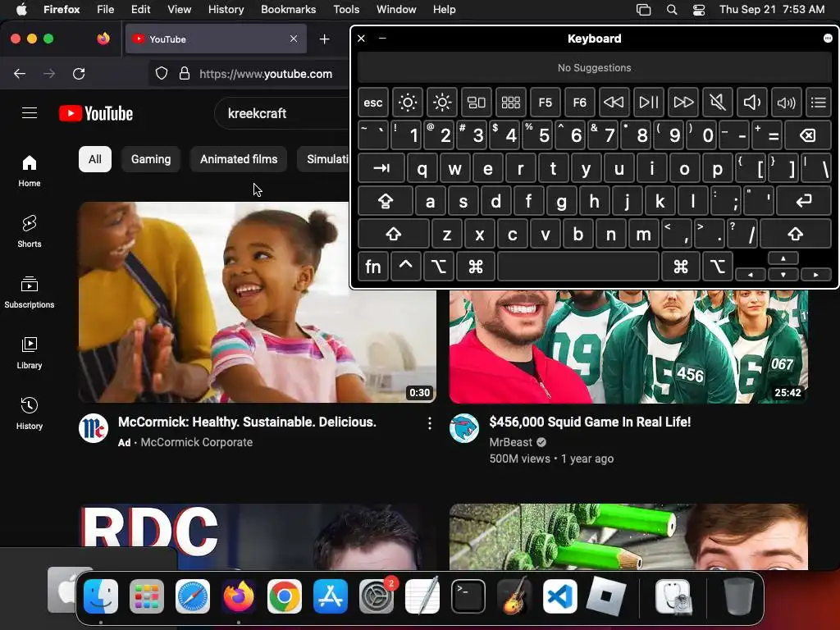Reload the page in Firefox
The image size is (840, 630).
point(79,74)
